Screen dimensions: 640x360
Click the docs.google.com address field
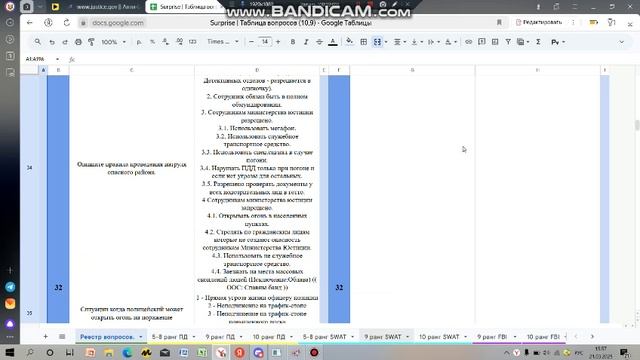tap(118, 23)
